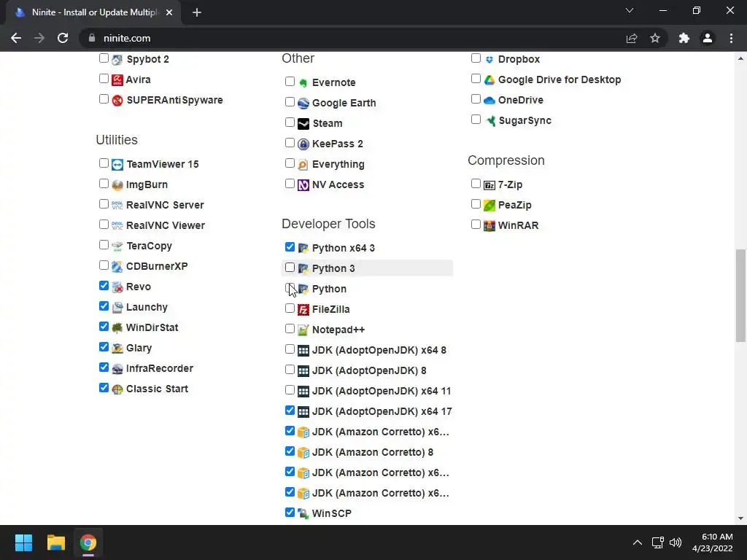Image resolution: width=747 pixels, height=560 pixels.
Task: Uncheck the InfraRecorder checkbox
Action: click(x=104, y=367)
